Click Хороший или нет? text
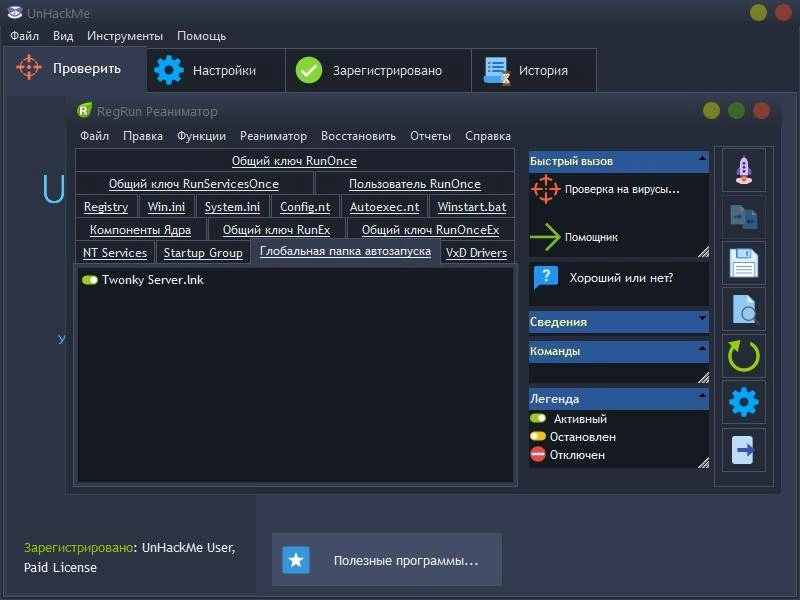The width and height of the screenshot is (800, 600). [x=621, y=278]
